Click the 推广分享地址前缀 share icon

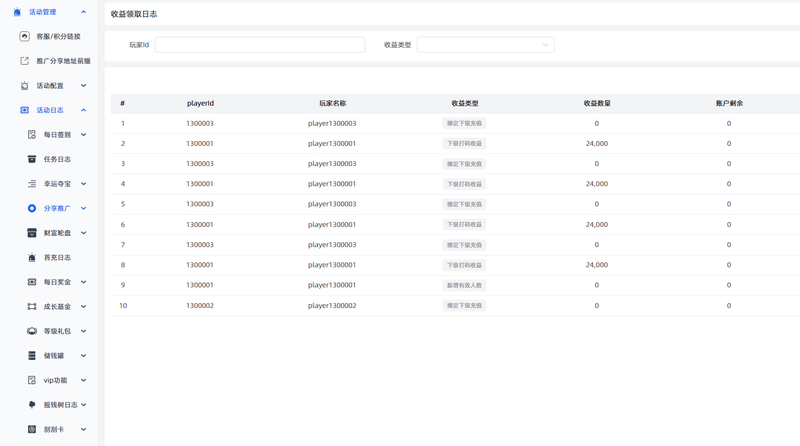pyautogui.click(x=24, y=61)
